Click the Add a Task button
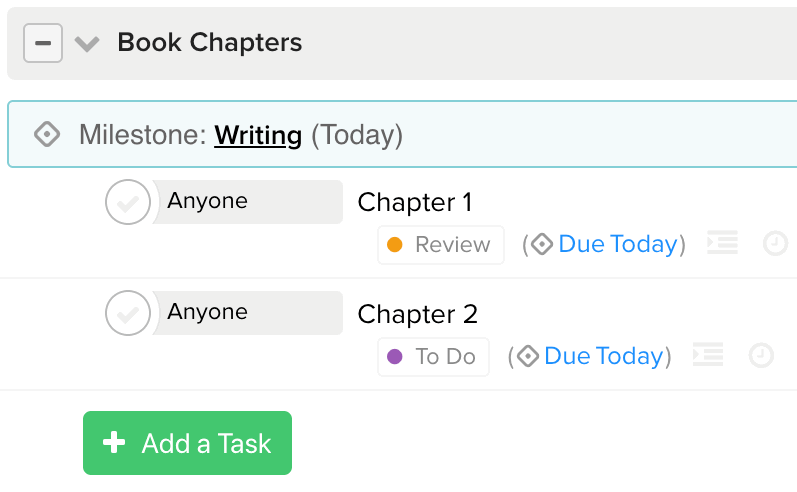 click(188, 443)
